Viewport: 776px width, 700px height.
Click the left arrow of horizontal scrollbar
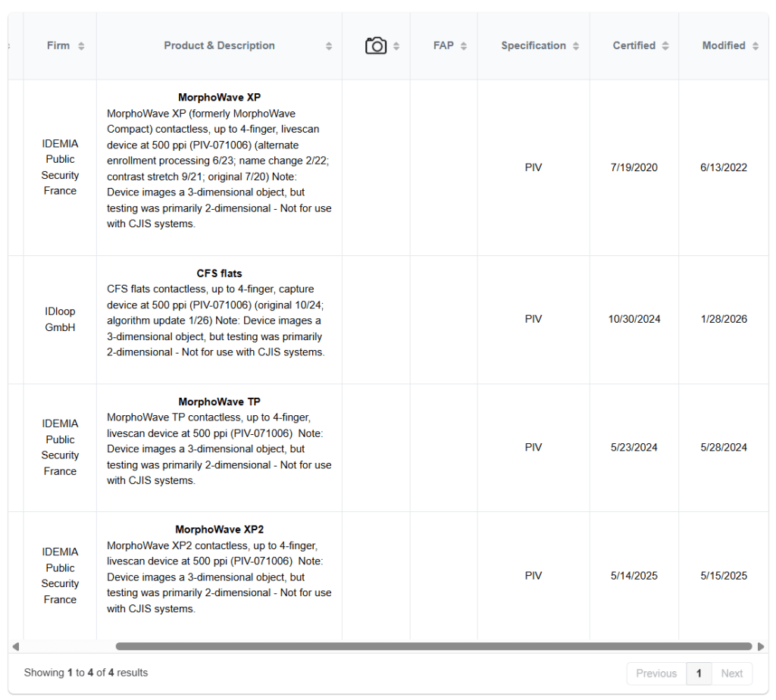pyautogui.click(x=15, y=646)
